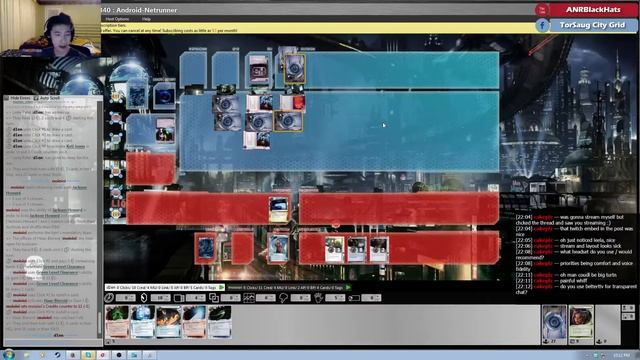Click the Credits counter icon
This screenshot has height=360, width=640.
[144, 298]
